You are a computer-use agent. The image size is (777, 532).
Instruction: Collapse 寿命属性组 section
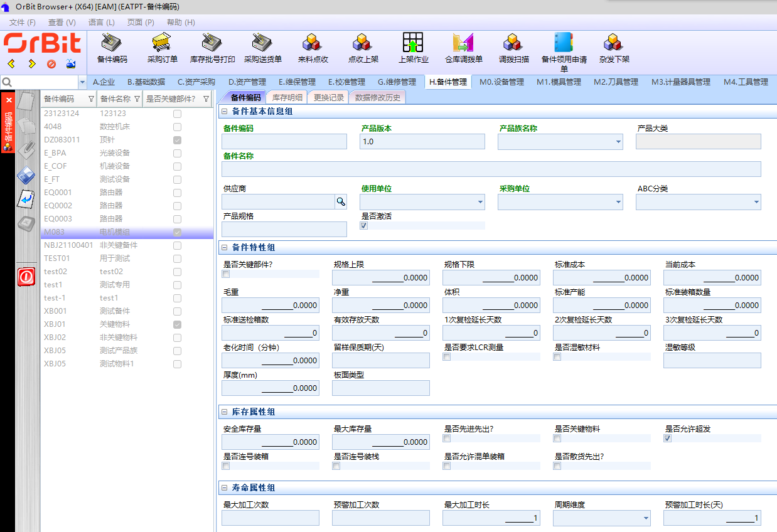coord(225,488)
